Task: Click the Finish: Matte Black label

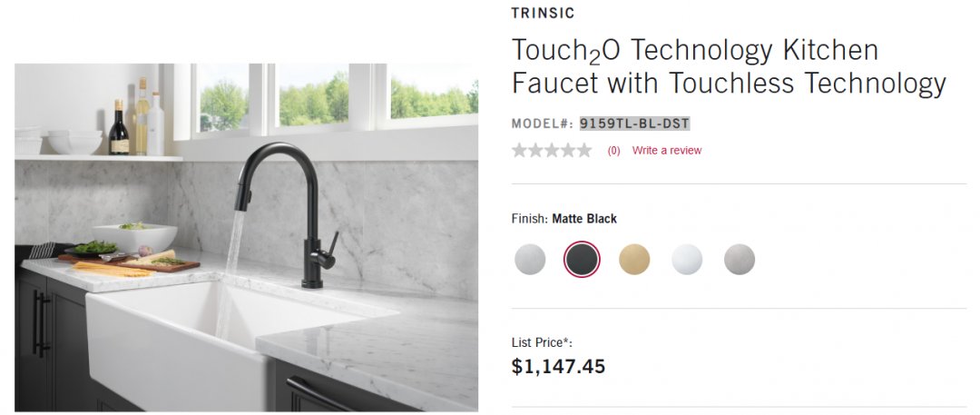Action: [563, 219]
